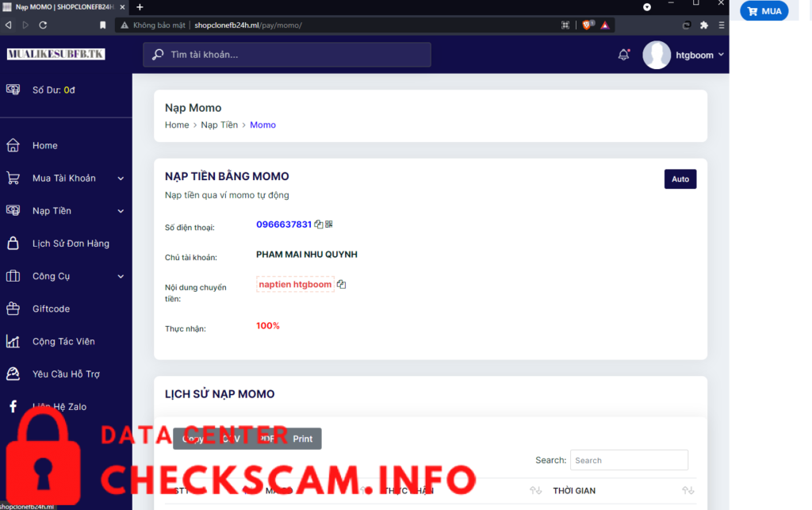This screenshot has height=510, width=812.
Task: Open the Brave shields icon
Action: 588,25
